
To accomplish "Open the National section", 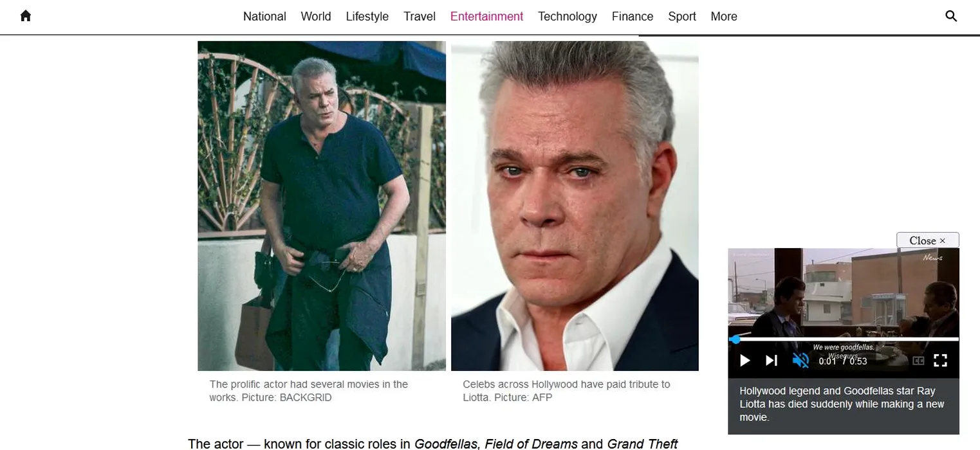I will [264, 17].
